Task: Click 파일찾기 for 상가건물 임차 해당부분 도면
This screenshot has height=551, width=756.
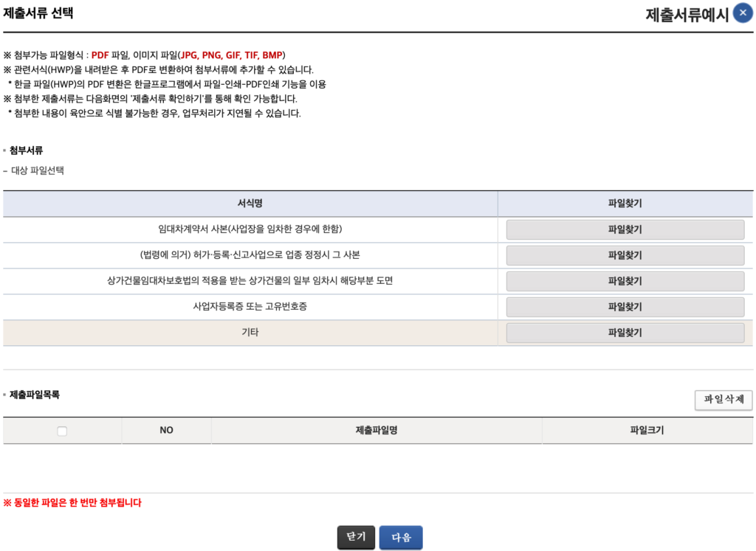Action: [x=625, y=281]
